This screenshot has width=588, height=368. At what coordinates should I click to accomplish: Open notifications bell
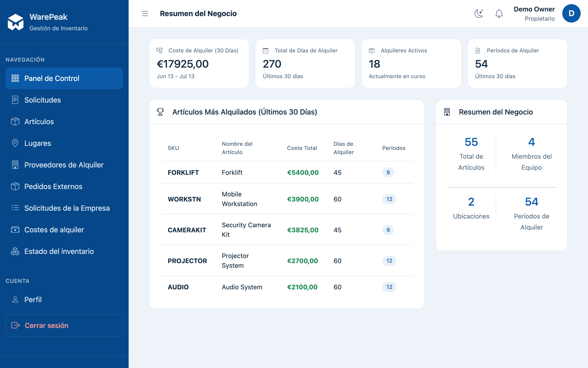tap(499, 14)
